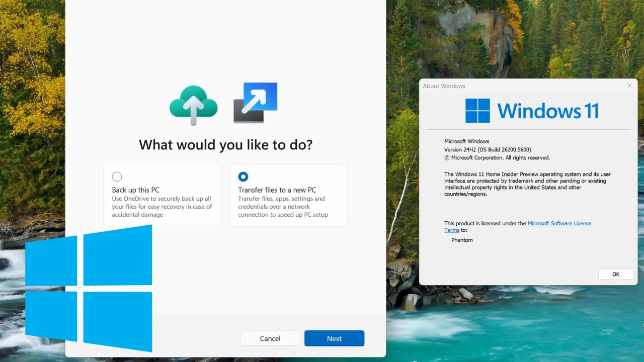Select "Transfer files to a new PC" radio button

243,176
